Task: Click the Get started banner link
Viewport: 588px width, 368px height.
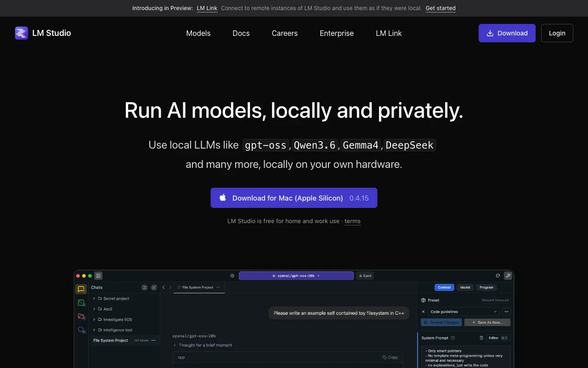Action: [441, 8]
